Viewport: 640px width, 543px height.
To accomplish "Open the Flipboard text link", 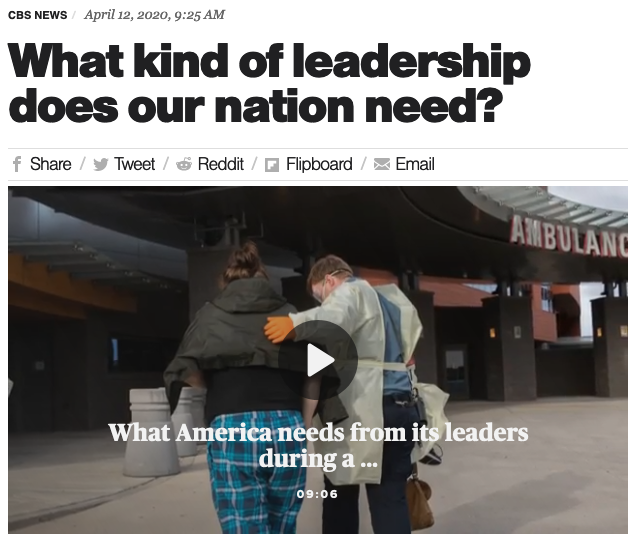I will 319,164.
